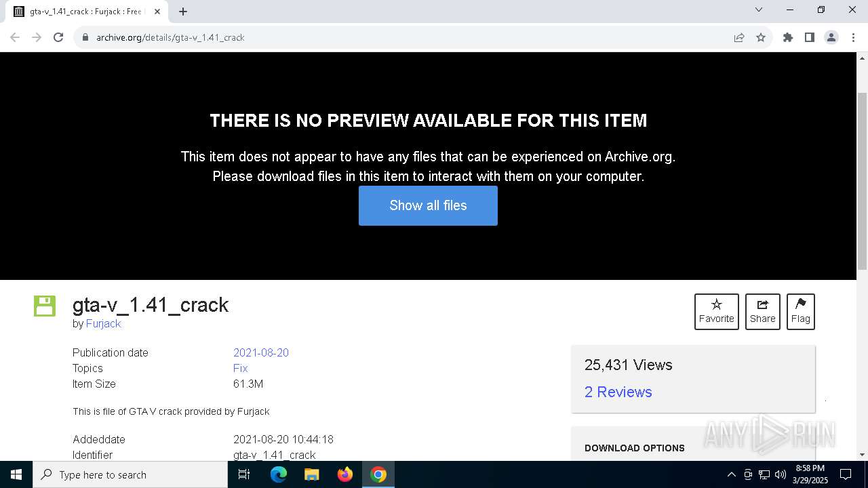The height and width of the screenshot is (488, 868).
Task: Open the Windows Start menu
Action: [x=16, y=474]
